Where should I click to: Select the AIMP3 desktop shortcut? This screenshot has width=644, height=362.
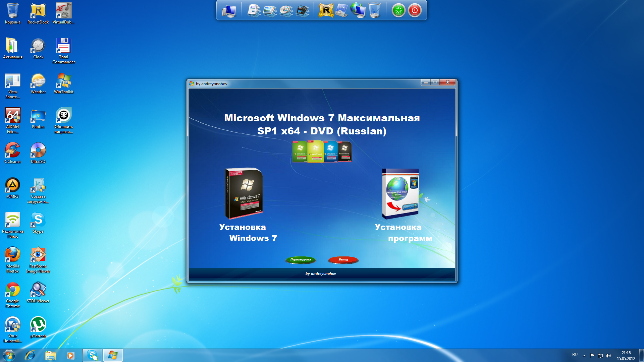(x=13, y=188)
